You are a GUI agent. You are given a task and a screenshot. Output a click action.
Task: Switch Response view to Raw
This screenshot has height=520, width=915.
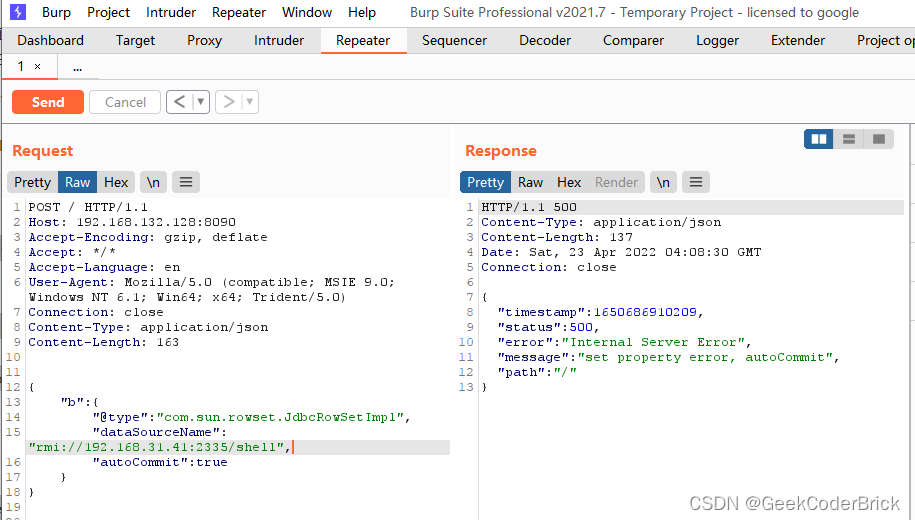[530, 182]
